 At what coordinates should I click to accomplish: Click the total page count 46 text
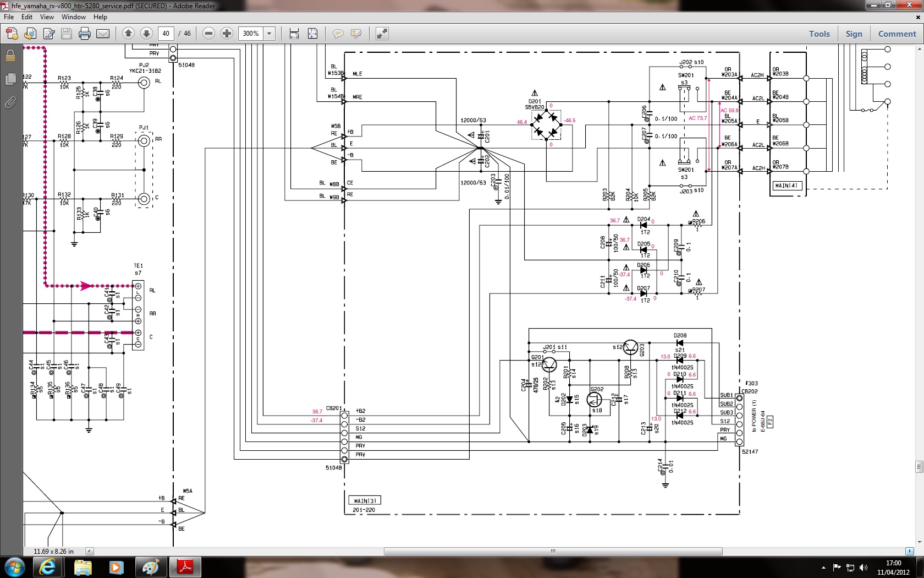click(187, 34)
